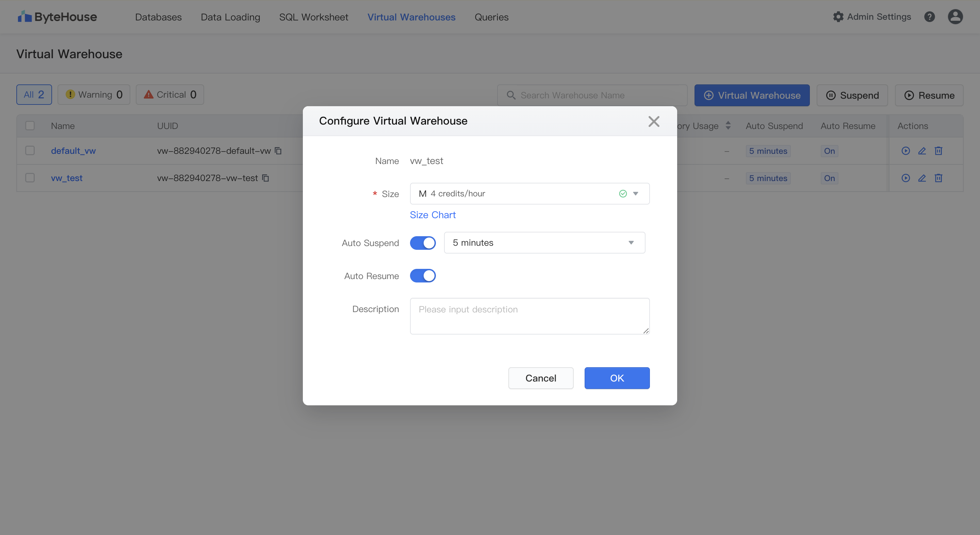Click into the Description text area

pyautogui.click(x=529, y=316)
